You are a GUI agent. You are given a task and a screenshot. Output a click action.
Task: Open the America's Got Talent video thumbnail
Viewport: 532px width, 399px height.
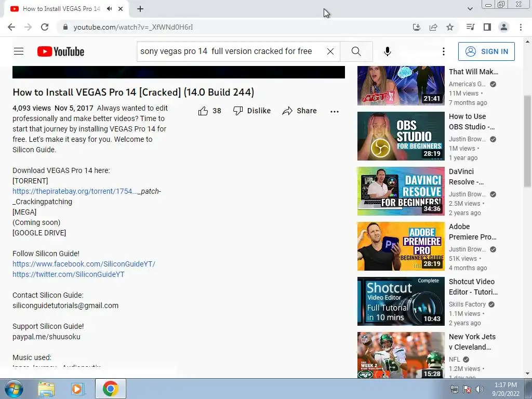coord(401,86)
